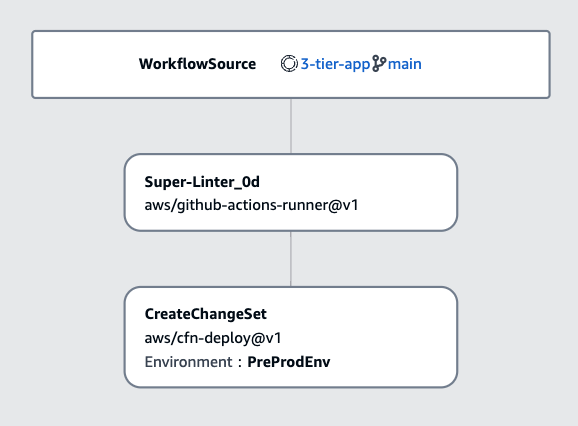The width and height of the screenshot is (578, 426).
Task: Click the aws/cfn-deploy@v1 text
Action: coord(213,338)
